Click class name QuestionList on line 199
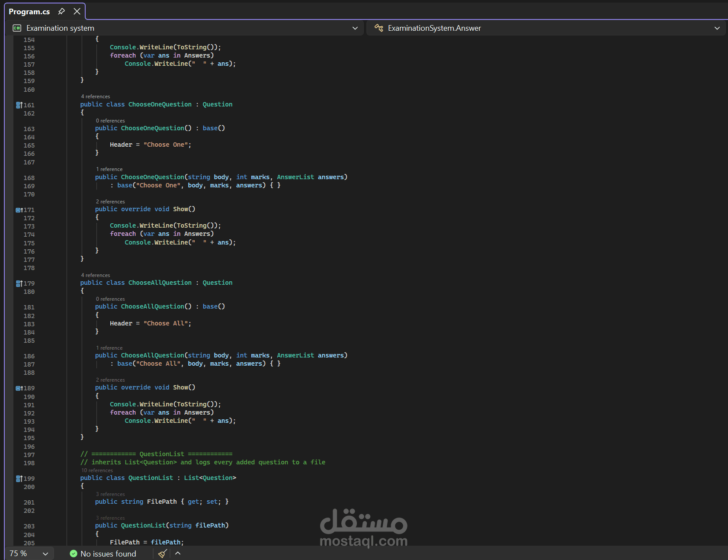Screen dimensions: 728x560 [x=151, y=478]
